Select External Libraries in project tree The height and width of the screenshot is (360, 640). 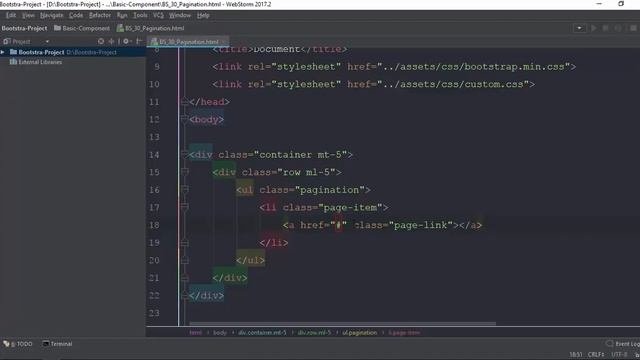click(x=36, y=62)
